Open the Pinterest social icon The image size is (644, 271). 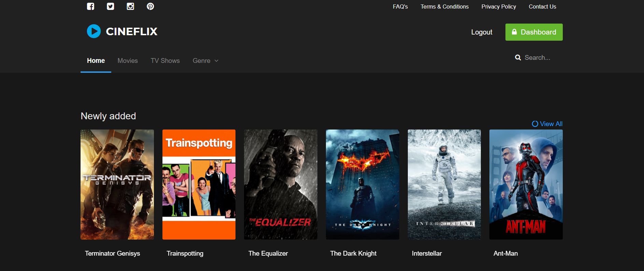(150, 6)
